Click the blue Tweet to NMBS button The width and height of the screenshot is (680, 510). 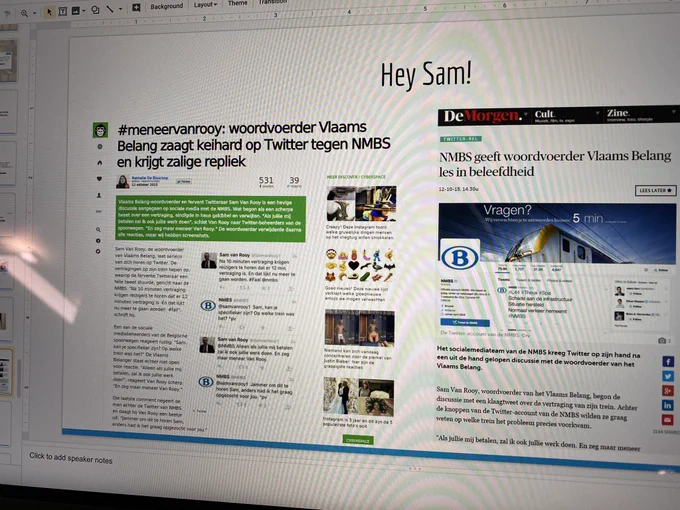pyautogui.click(x=465, y=323)
